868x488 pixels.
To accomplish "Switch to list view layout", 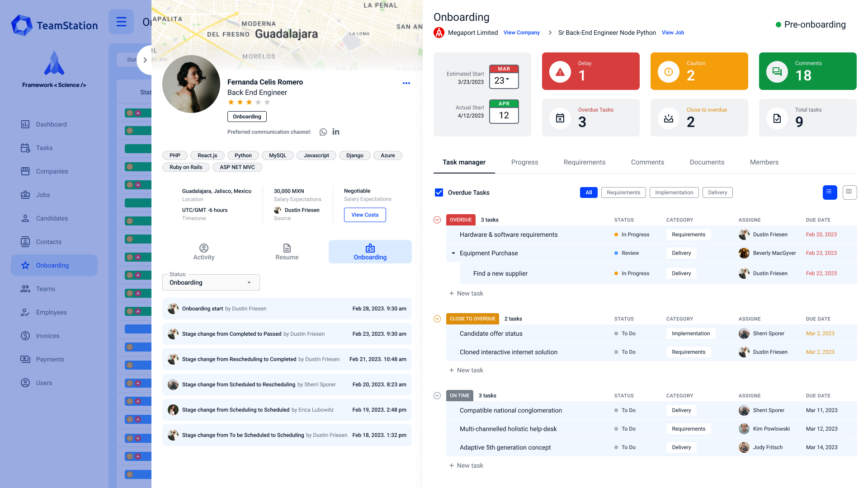I will 829,192.
